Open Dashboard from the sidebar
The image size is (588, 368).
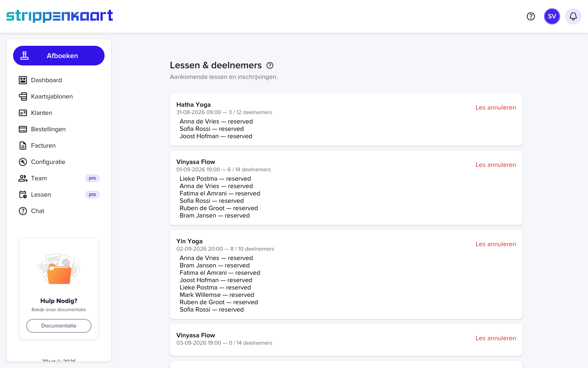(59, 80)
